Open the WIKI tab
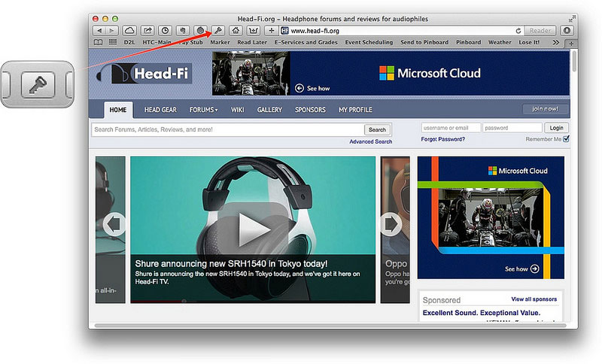The height and width of the screenshot is (364, 602). tap(238, 110)
